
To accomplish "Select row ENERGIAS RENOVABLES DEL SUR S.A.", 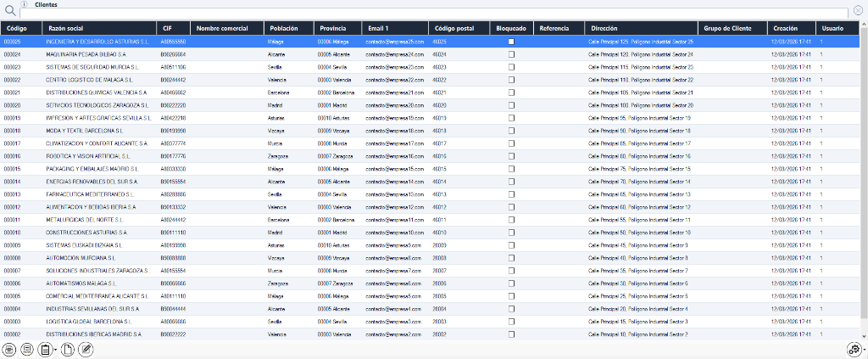I will point(430,182).
